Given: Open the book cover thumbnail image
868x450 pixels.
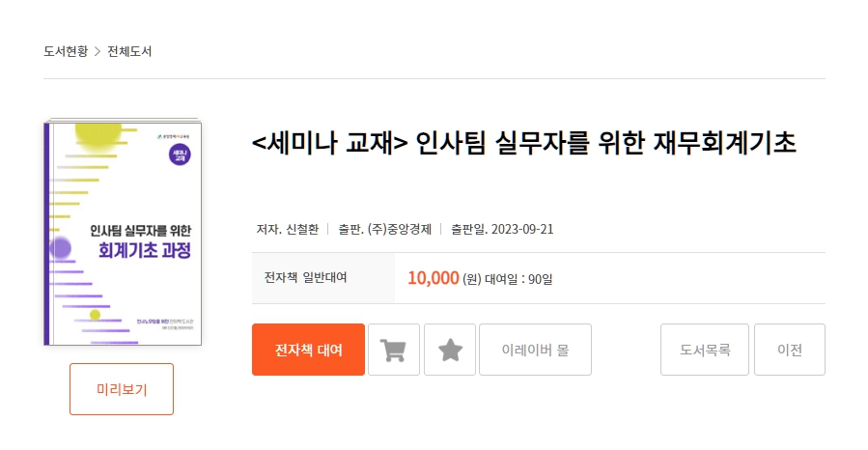Looking at the screenshot, I should pos(123,232).
